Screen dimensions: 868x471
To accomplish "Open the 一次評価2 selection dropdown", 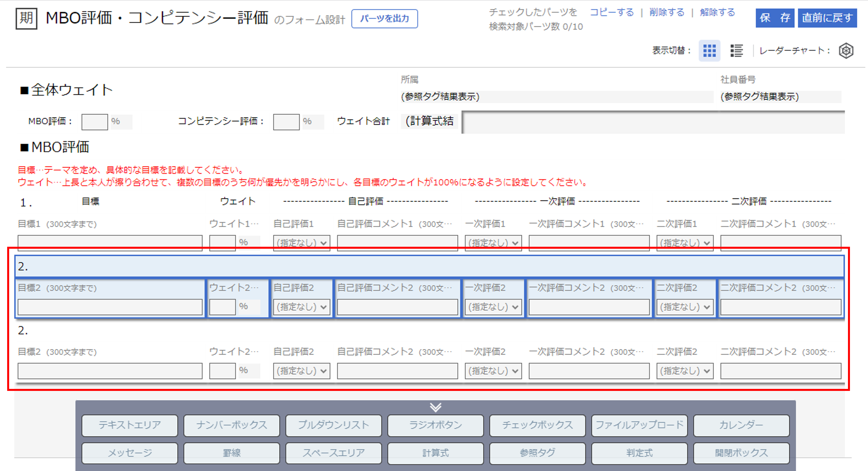I will pyautogui.click(x=493, y=307).
